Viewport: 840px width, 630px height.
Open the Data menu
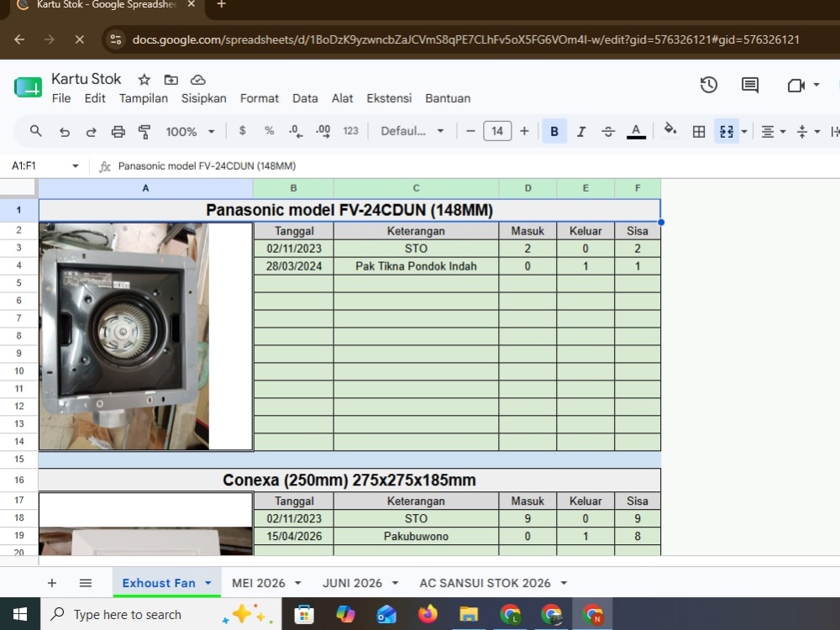coord(305,98)
